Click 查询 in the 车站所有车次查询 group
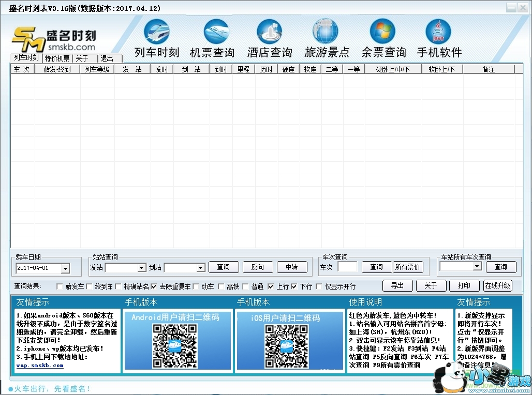The height and width of the screenshot is (395, 532). coord(501,267)
